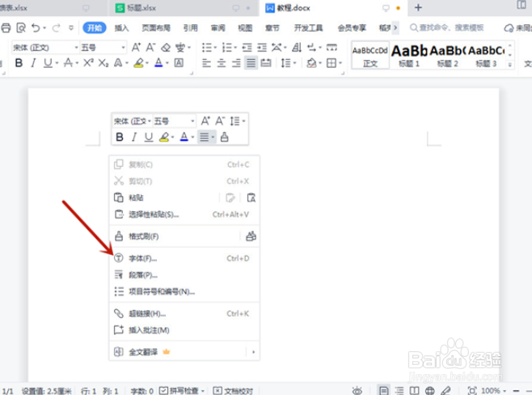This screenshot has height=395, width=532.
Task: Increase paragraph indent in the ribbon
Action: [262, 48]
